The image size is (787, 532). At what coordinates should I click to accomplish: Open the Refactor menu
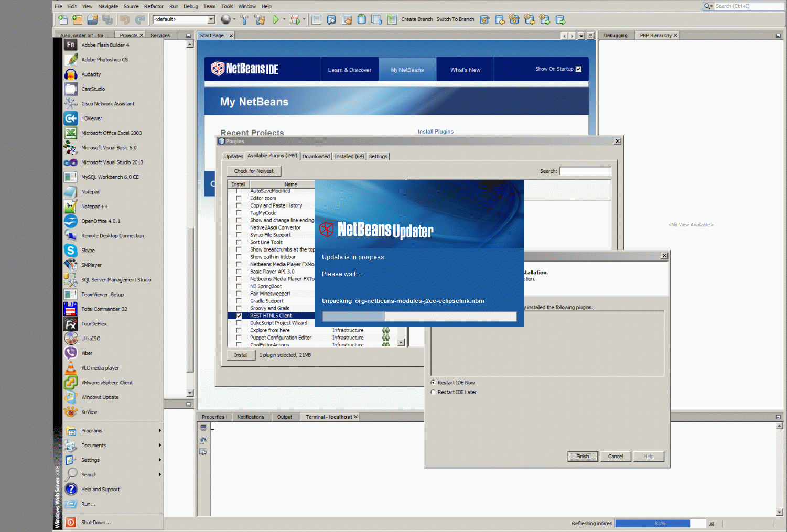pyautogui.click(x=154, y=6)
